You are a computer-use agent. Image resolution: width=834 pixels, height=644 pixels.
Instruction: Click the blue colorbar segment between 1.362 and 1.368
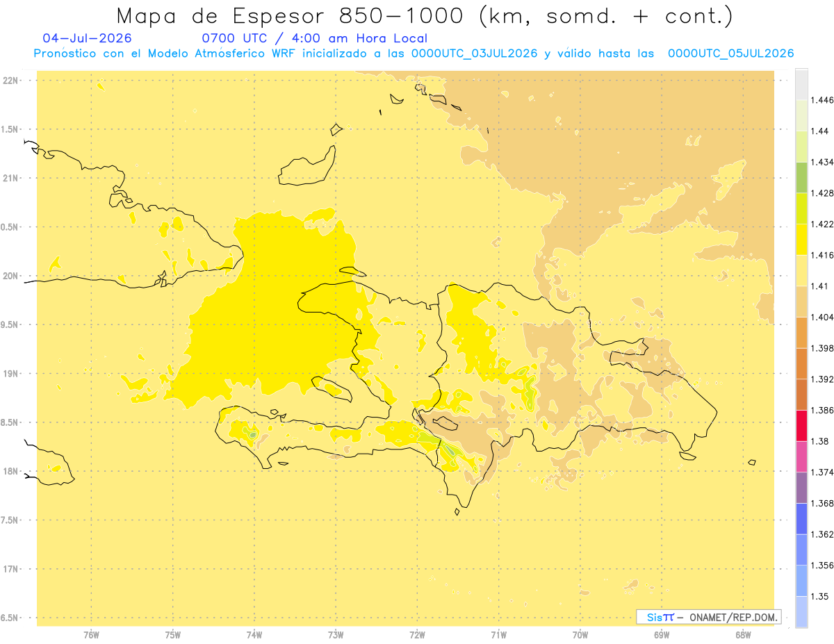(801, 518)
